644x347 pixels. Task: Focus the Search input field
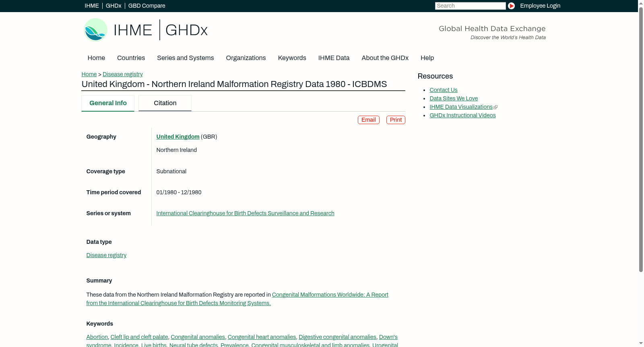[x=470, y=6]
